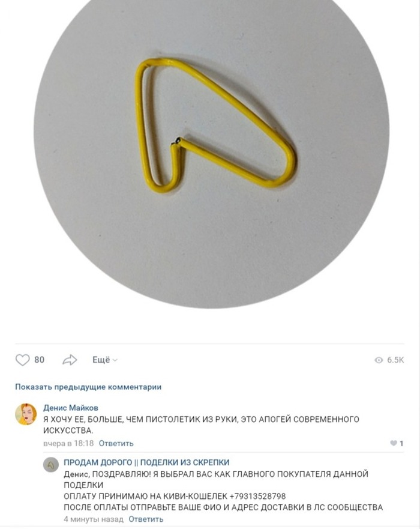Click the community paperclip avatar in the reply
Viewport: 420px width, 529px height.
click(x=51, y=465)
